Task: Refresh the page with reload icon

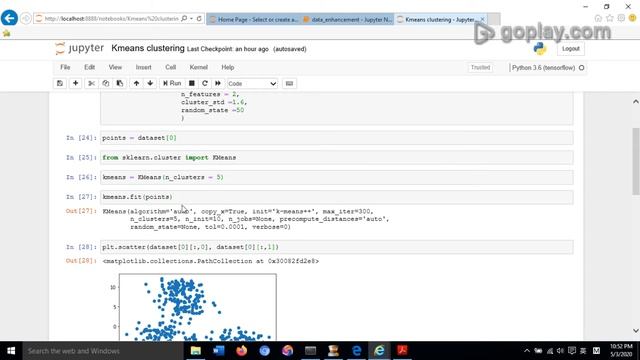Action: 199,18
